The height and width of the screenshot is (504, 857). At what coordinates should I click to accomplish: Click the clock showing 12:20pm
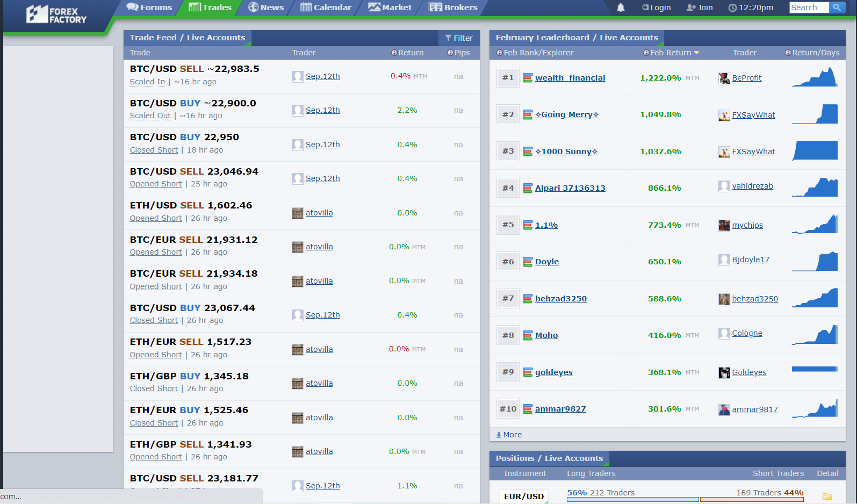point(751,8)
